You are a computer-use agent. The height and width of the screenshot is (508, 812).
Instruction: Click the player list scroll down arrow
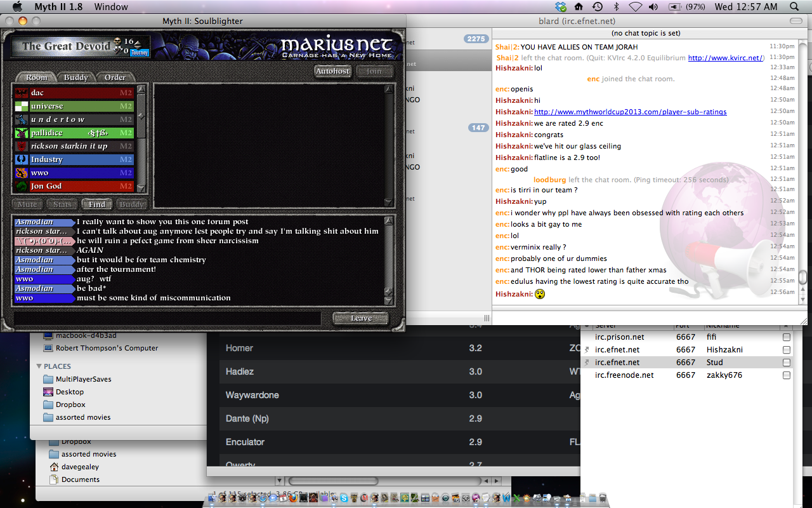coord(141,188)
